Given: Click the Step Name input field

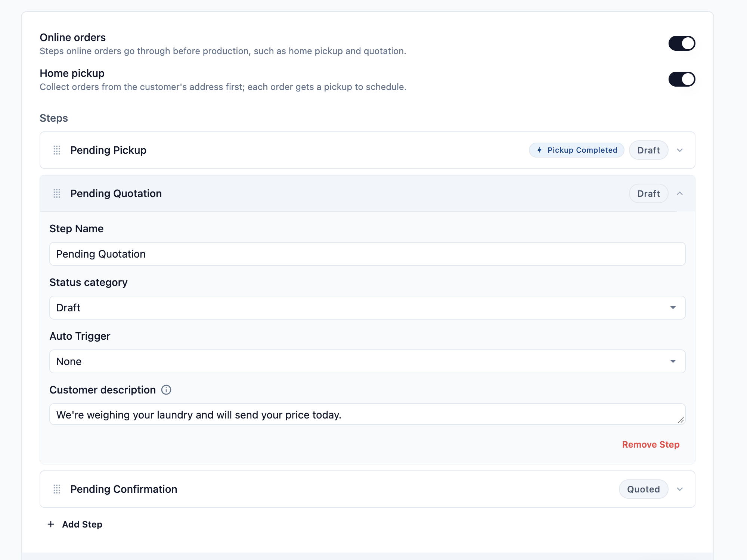Looking at the screenshot, I should click(367, 254).
